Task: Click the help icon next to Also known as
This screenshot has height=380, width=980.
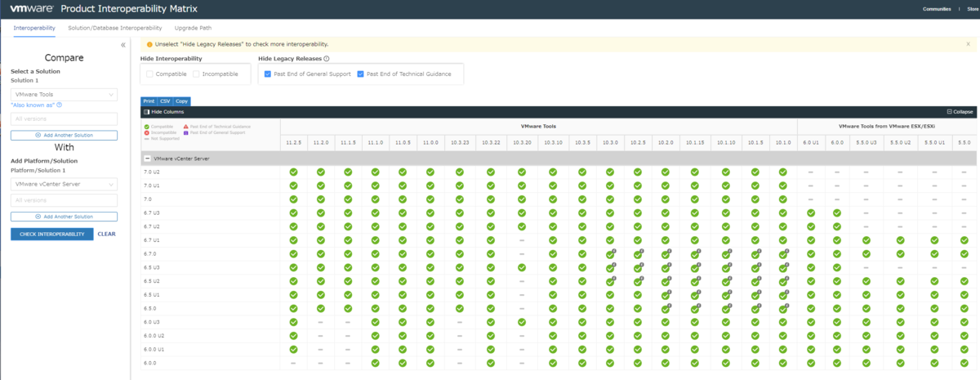Action: point(60,105)
